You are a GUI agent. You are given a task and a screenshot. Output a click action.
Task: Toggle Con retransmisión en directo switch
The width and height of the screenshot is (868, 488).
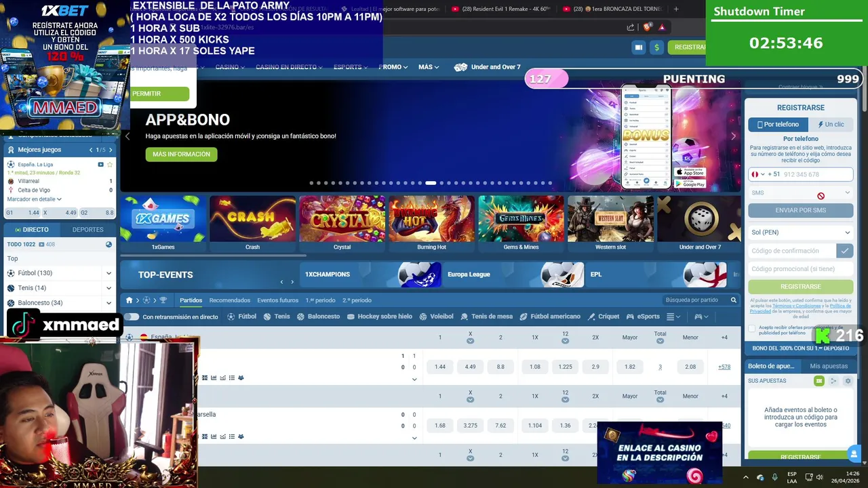[x=131, y=317]
